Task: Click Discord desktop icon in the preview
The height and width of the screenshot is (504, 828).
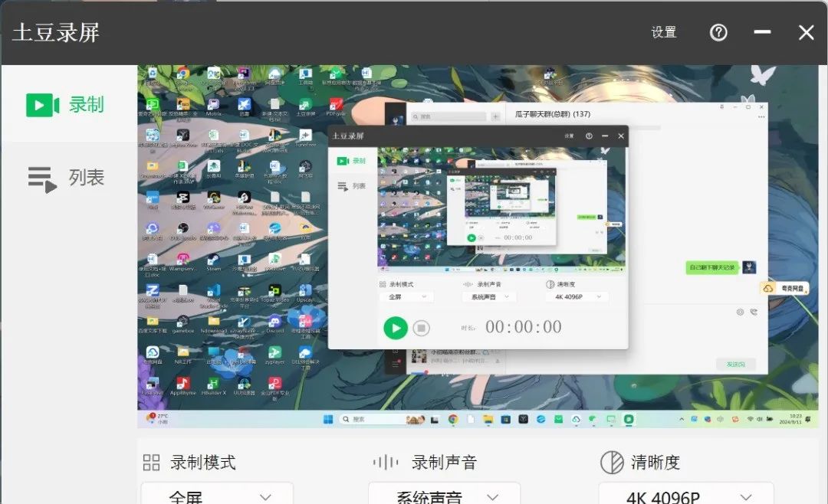Action: [x=274, y=324]
